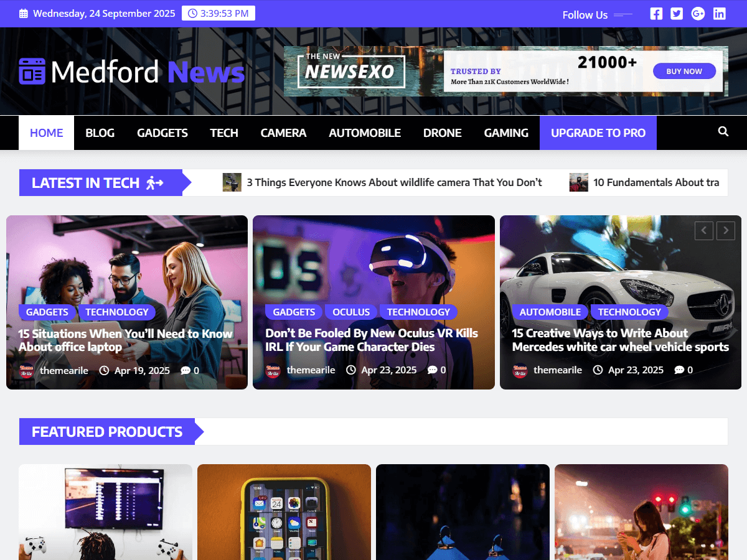Click the Medford News logo icon

32,72
